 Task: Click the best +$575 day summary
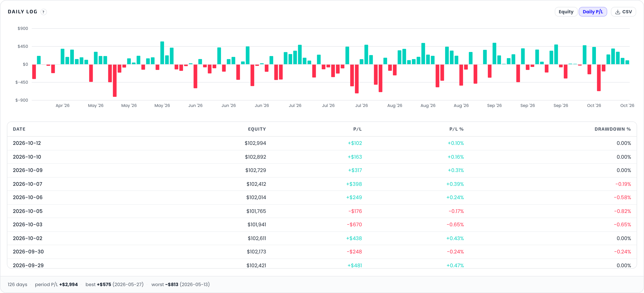click(115, 284)
